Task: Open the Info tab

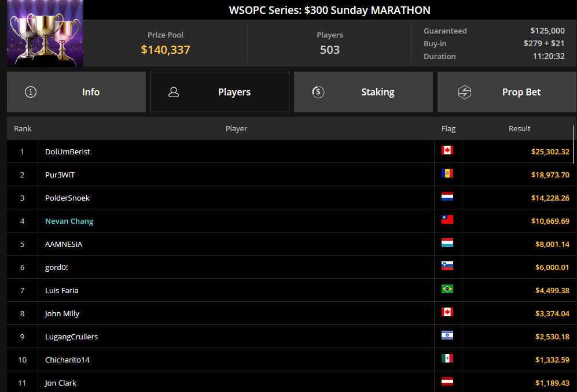Action: pos(76,92)
